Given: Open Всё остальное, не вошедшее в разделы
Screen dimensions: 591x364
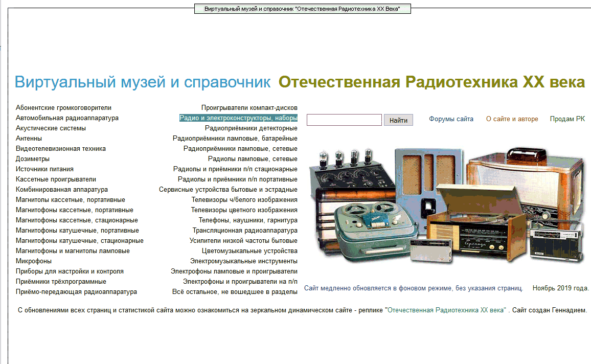Looking at the screenshot, I should [235, 291].
